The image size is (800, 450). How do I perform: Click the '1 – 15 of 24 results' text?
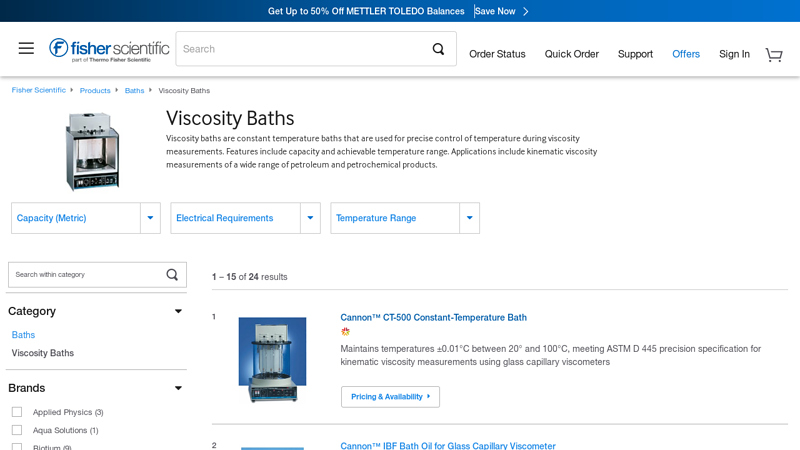pyautogui.click(x=249, y=277)
